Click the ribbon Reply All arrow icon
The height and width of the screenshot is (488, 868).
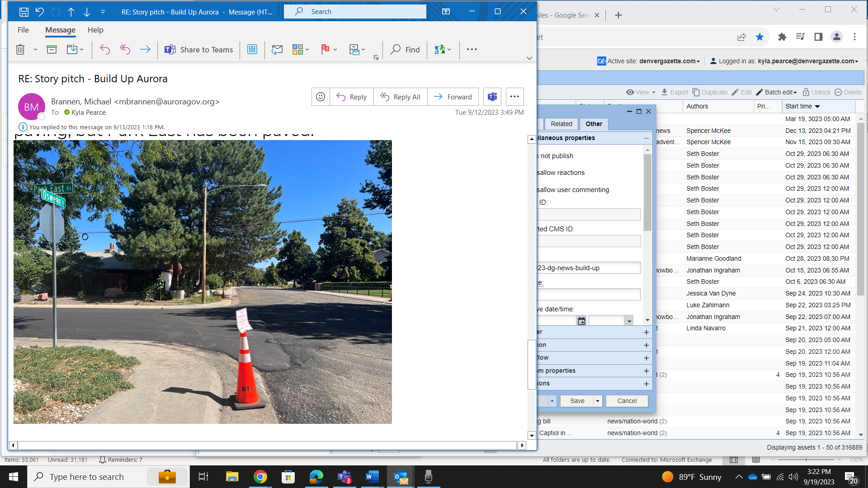coord(125,50)
